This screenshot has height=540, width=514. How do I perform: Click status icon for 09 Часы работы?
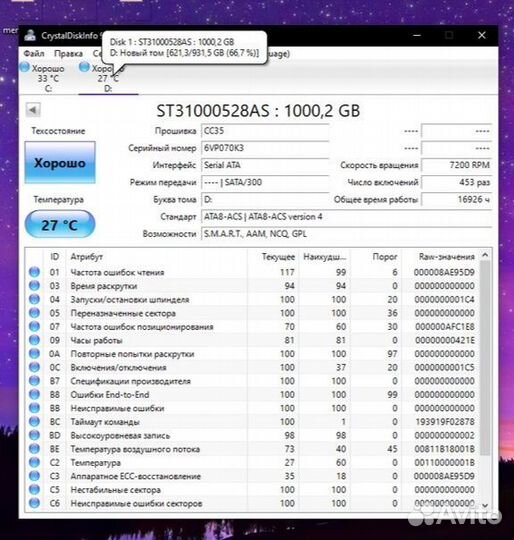[x=34, y=340]
